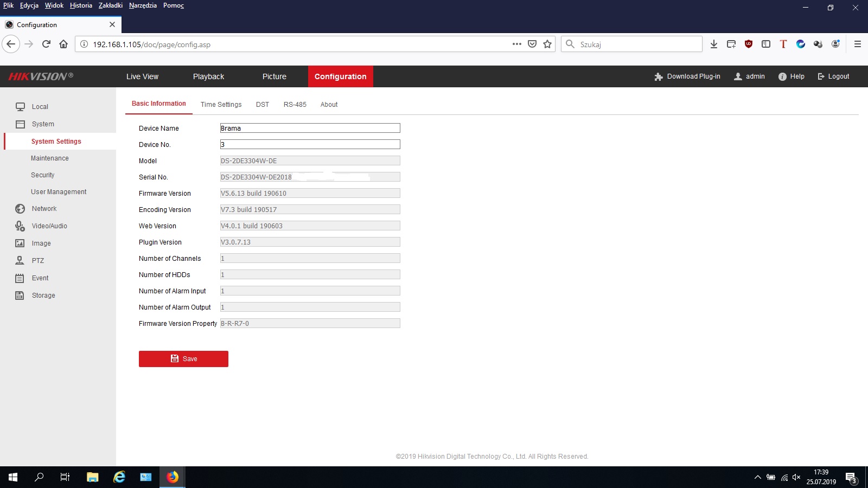Collapse the System section in sidebar
The width and height of the screenshot is (868, 488).
pos(42,124)
